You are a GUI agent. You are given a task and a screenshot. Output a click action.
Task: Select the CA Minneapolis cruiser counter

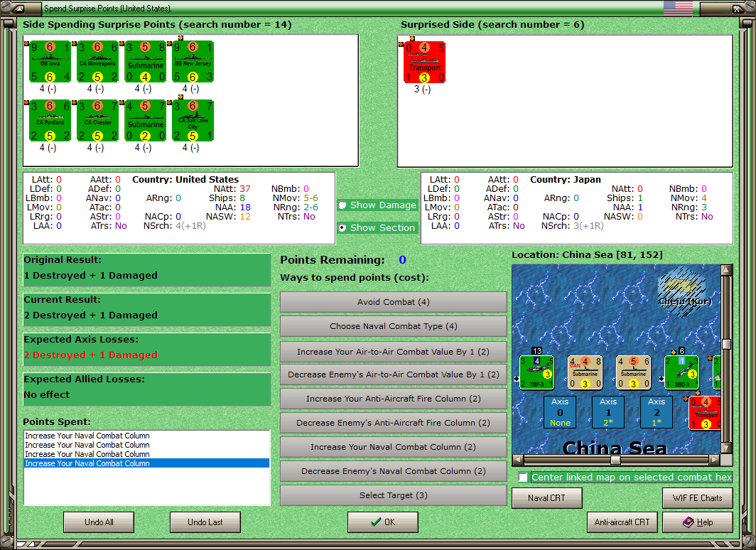click(97, 62)
